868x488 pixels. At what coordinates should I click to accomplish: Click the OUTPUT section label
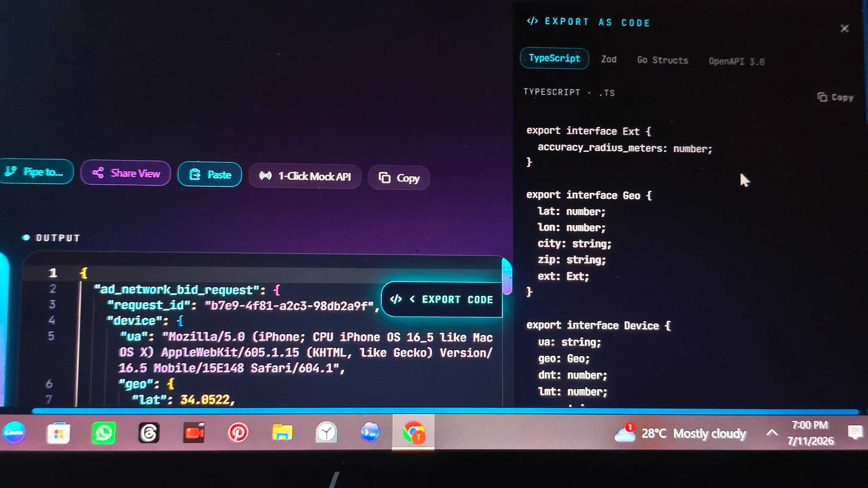(58, 238)
